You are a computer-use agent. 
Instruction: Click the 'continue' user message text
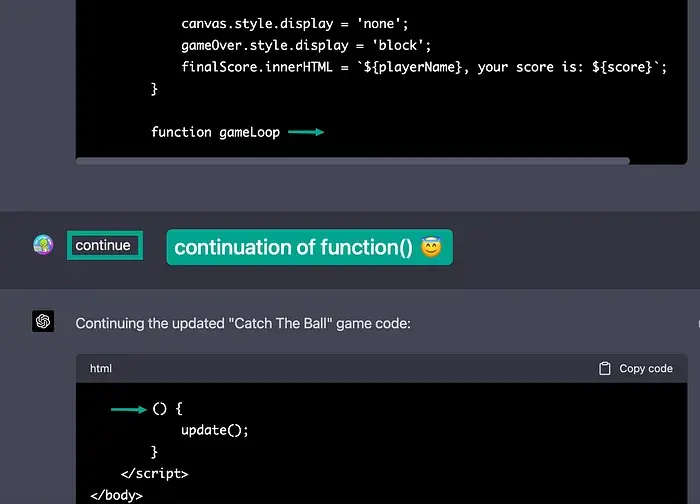pos(103,245)
